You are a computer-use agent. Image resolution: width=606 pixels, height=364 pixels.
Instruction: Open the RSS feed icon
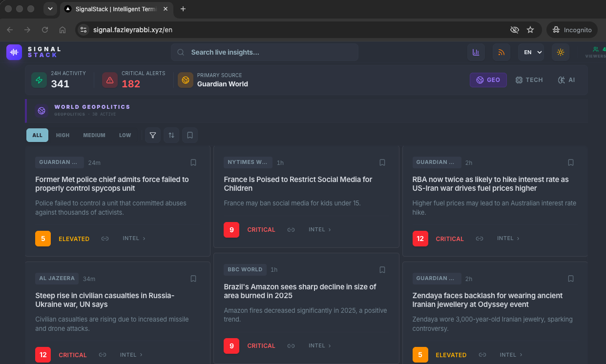[x=502, y=52]
